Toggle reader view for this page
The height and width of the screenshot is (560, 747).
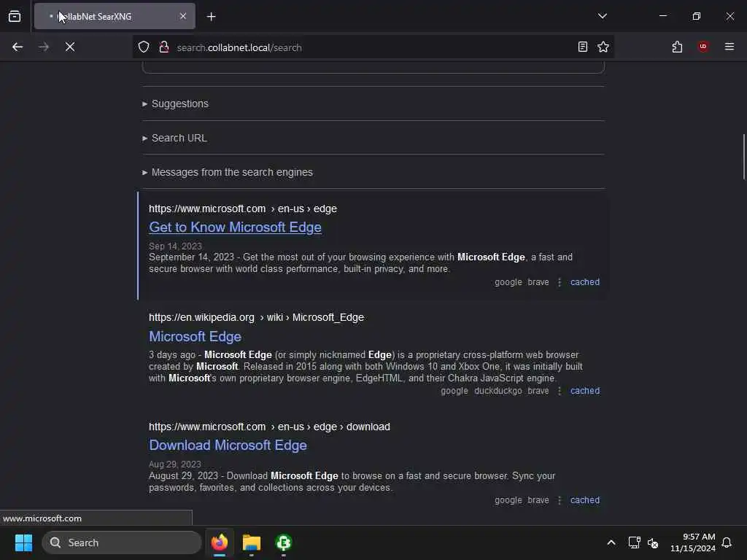pyautogui.click(x=582, y=47)
